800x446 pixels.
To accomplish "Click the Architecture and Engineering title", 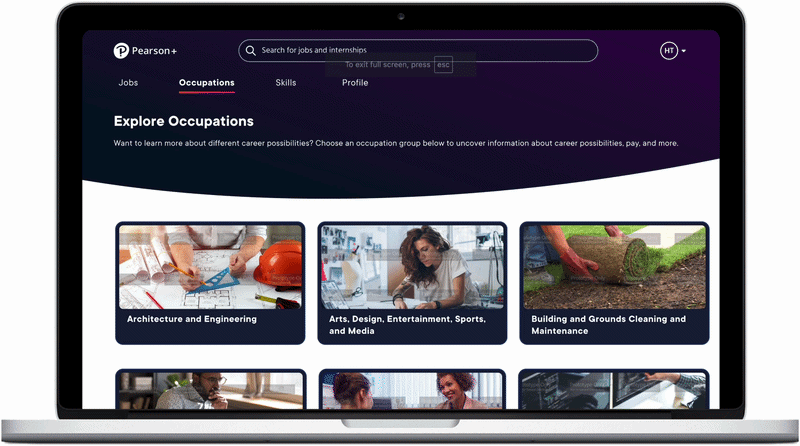I will pos(192,319).
